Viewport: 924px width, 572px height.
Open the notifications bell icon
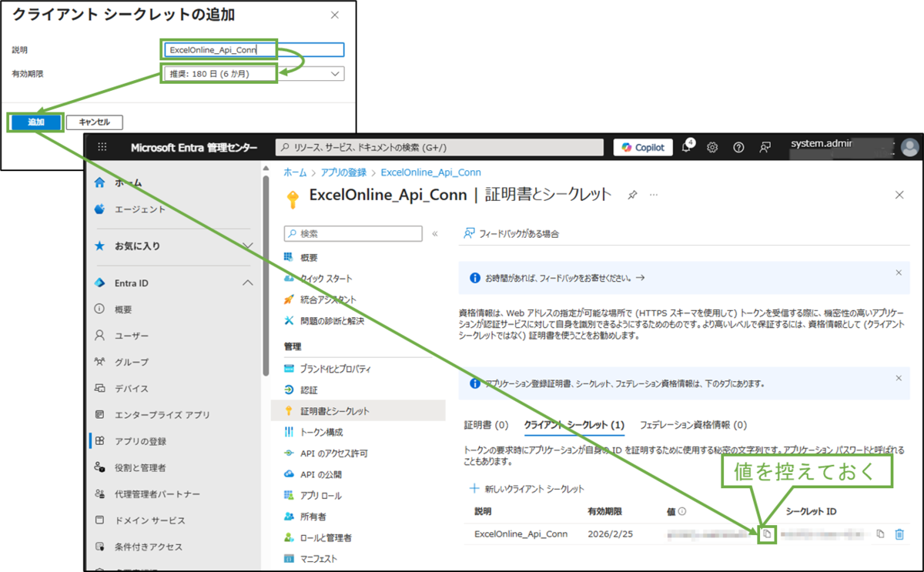click(x=686, y=147)
